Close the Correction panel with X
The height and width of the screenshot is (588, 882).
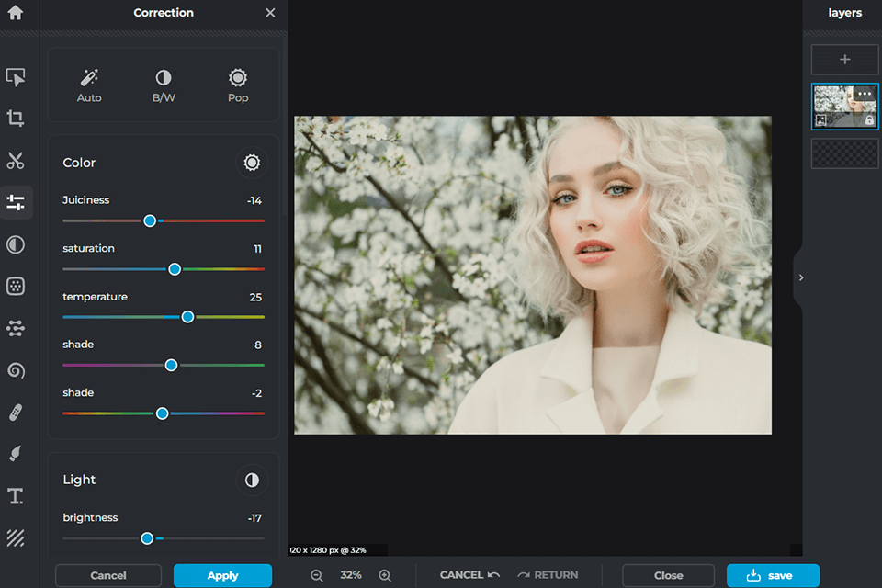(270, 13)
